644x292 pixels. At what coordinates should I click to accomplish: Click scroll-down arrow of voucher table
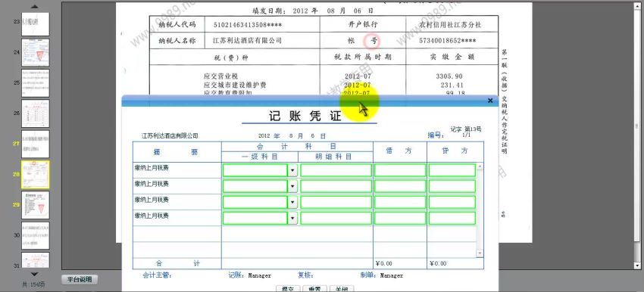(x=480, y=254)
